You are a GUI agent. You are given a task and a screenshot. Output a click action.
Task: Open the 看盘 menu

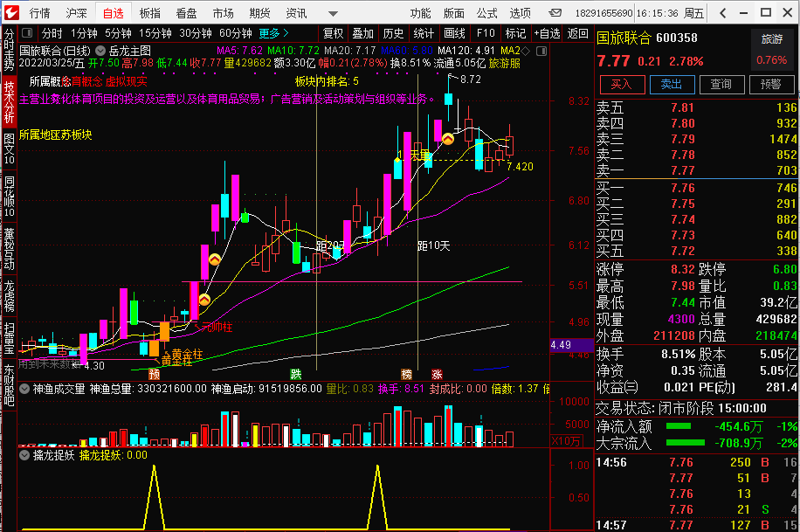click(x=186, y=13)
